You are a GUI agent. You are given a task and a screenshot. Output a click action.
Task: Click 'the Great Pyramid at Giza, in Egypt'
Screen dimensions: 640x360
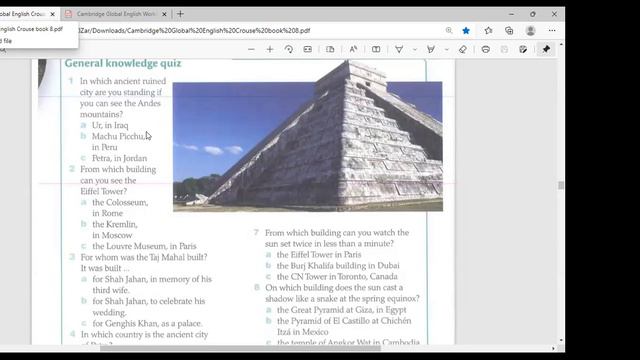342,310
